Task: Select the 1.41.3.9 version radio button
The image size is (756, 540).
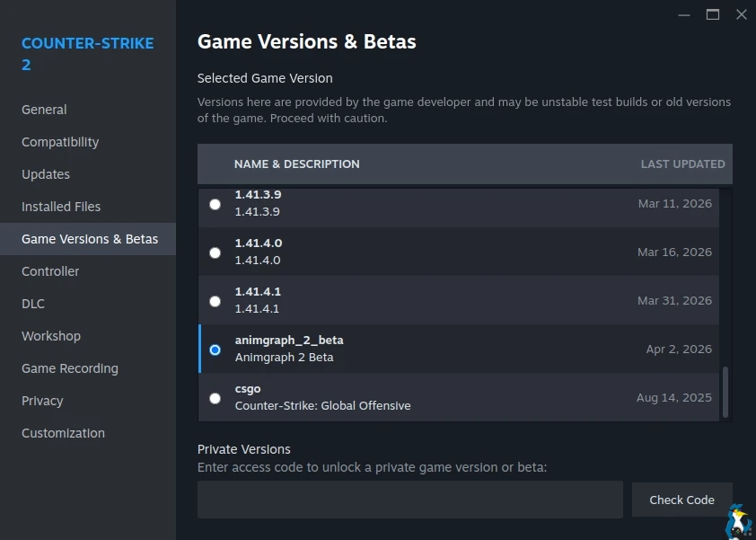Action: (x=215, y=204)
